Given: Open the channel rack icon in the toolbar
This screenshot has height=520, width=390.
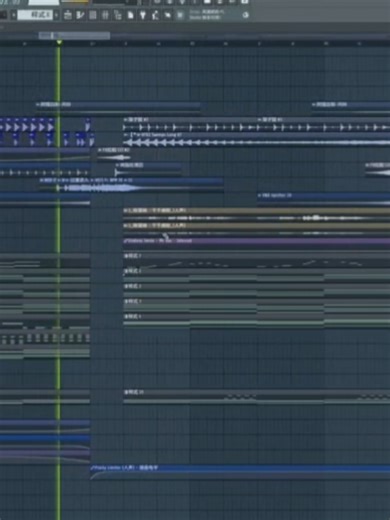Looking at the screenshot, I should [93, 15].
